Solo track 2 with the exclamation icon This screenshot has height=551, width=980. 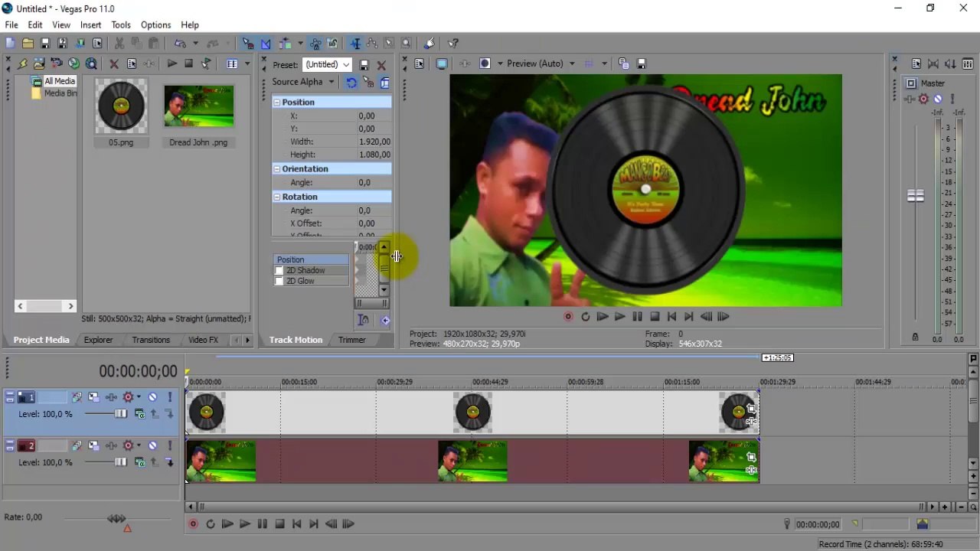(x=169, y=445)
